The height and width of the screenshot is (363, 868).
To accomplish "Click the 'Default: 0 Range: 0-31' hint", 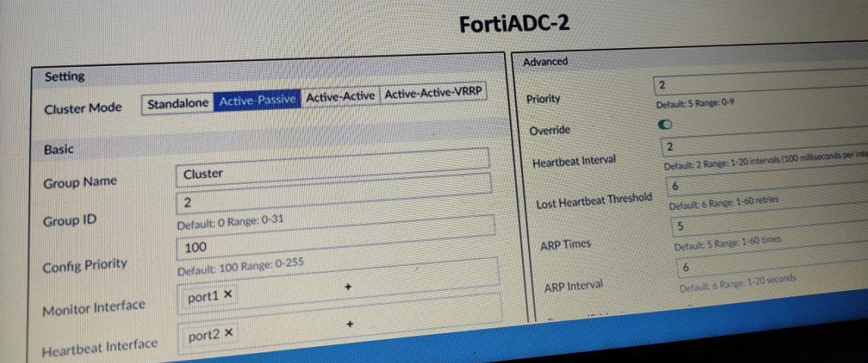I will 231,223.
